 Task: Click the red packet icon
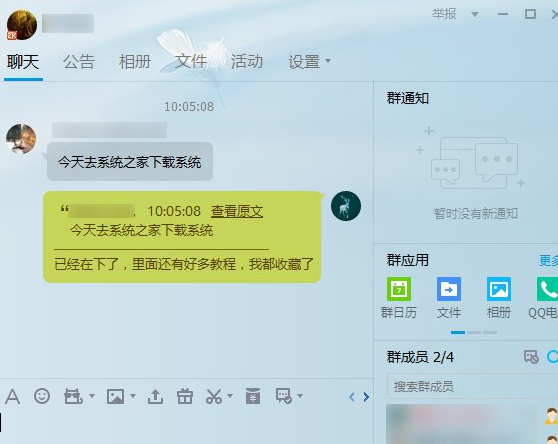[x=253, y=396]
